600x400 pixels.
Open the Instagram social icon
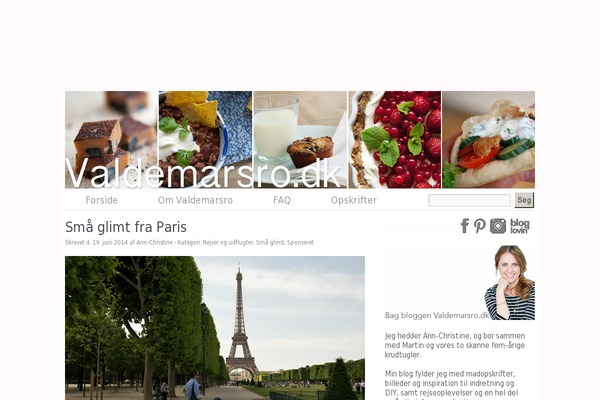click(x=498, y=226)
